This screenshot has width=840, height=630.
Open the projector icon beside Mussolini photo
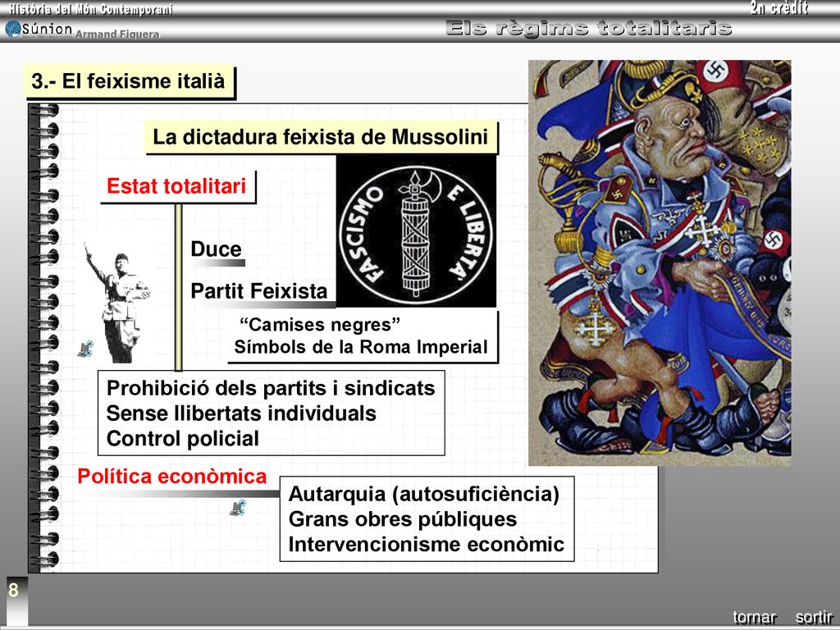click(85, 349)
